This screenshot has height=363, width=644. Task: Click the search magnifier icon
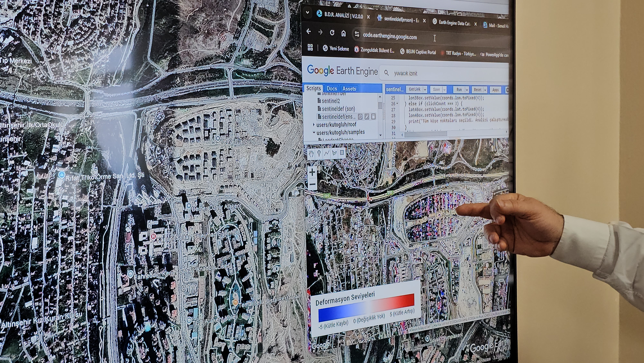point(386,73)
